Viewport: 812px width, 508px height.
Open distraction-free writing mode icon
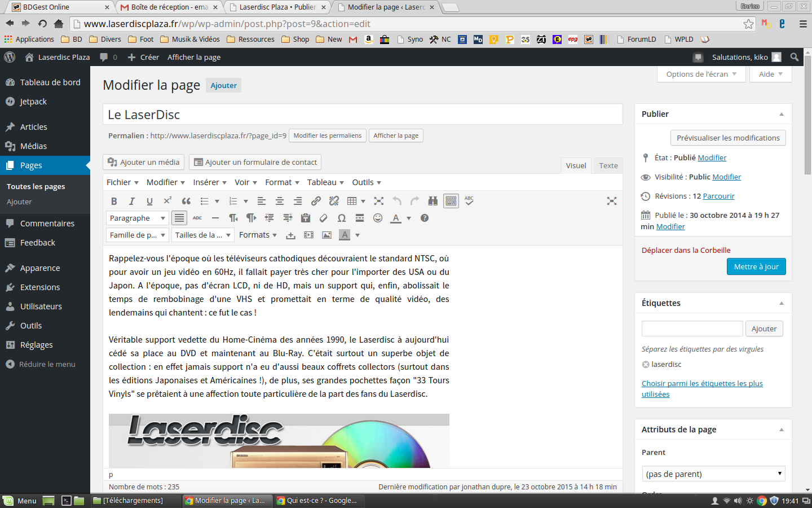tap(612, 201)
